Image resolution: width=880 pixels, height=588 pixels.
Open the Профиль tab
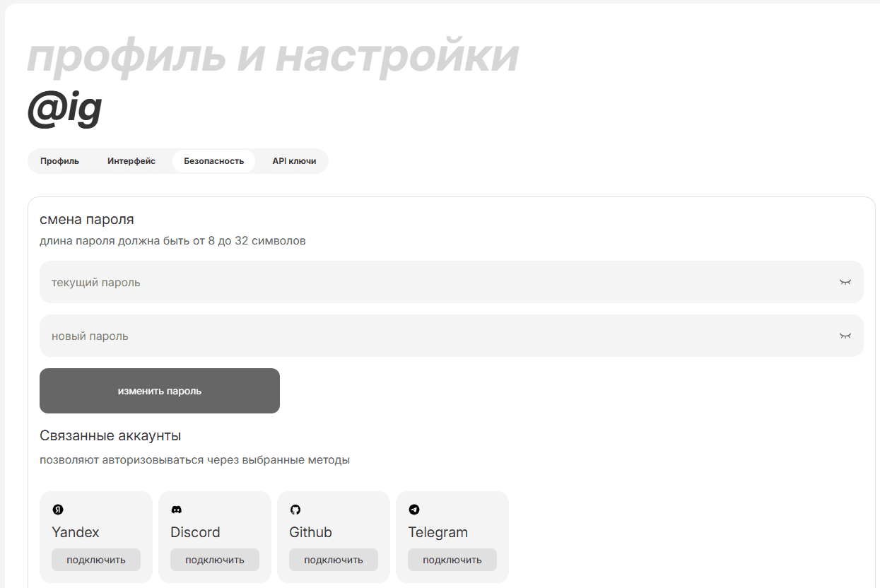pyautogui.click(x=59, y=161)
